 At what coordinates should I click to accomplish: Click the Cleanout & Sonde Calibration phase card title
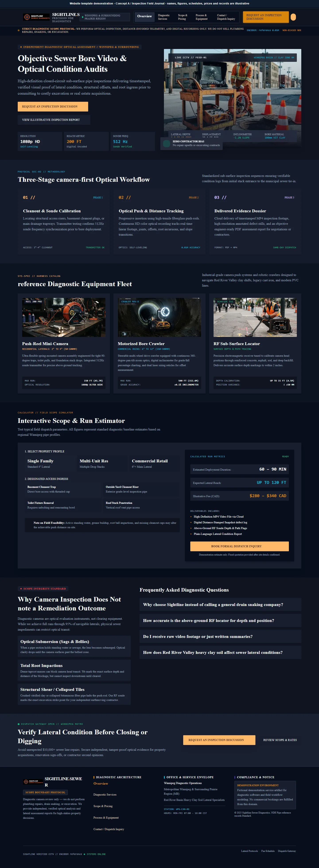click(x=52, y=211)
